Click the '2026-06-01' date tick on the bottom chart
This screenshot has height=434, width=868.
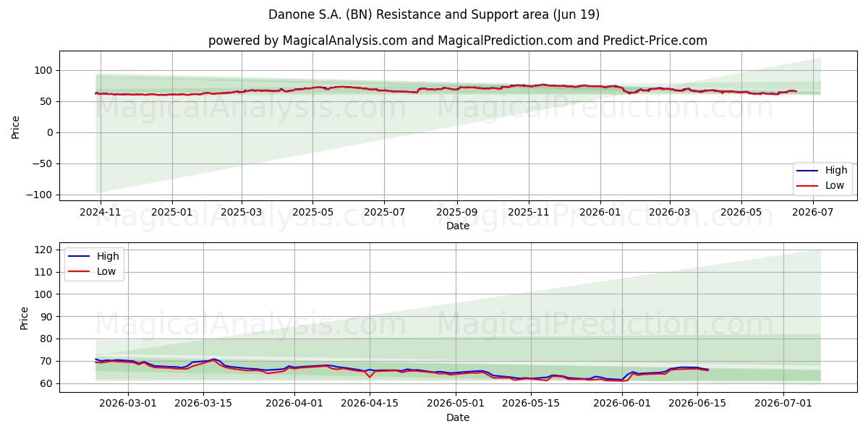click(x=623, y=404)
